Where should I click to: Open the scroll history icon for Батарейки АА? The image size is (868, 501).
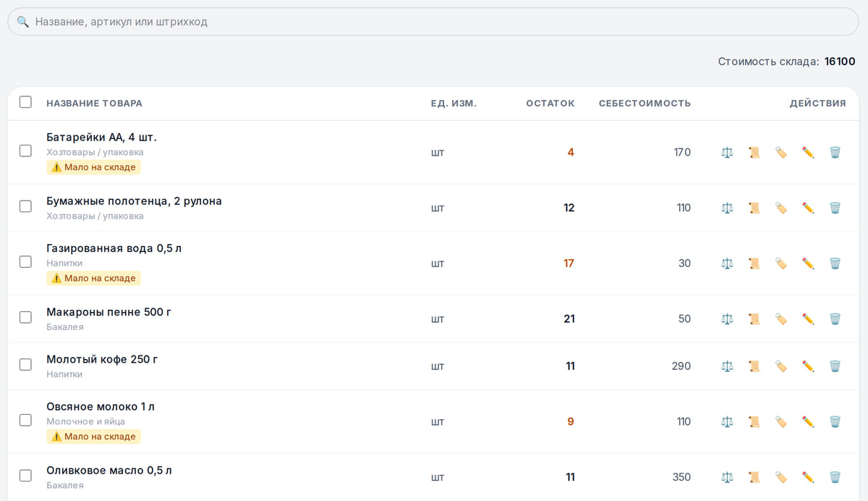point(754,152)
